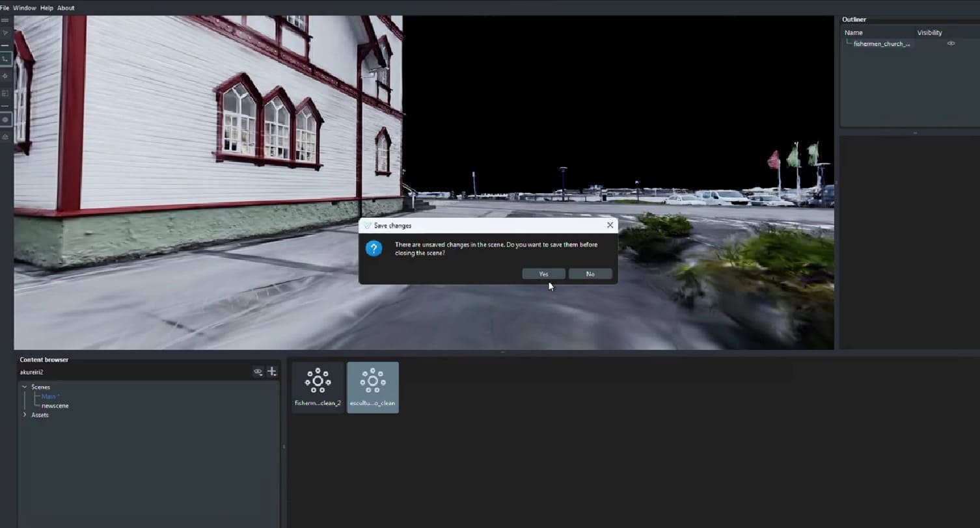Close the Save changes dialog with X
Screen dimensions: 980x528
(x=610, y=225)
